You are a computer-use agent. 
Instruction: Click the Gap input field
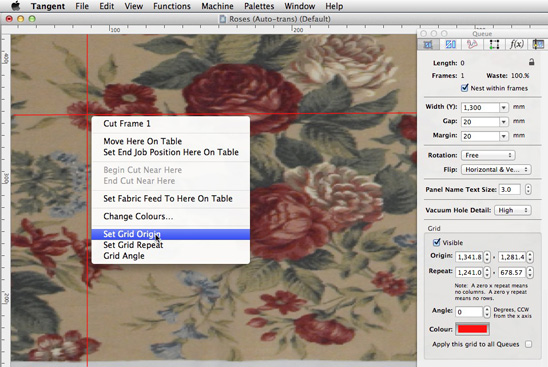[480, 122]
